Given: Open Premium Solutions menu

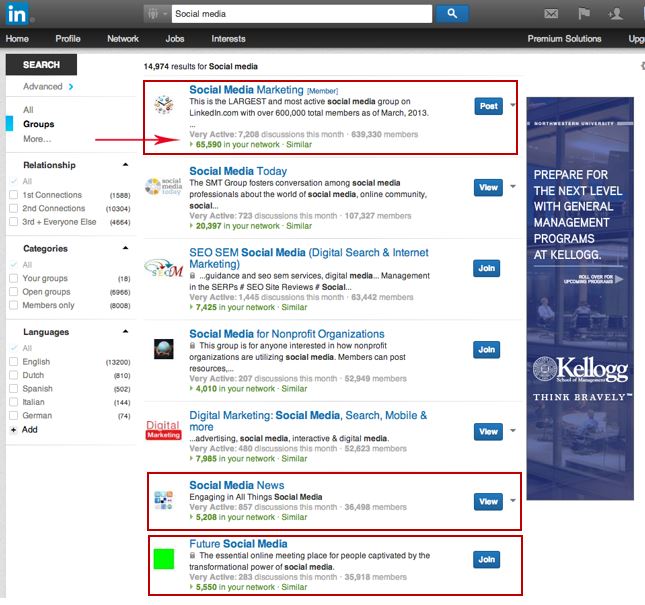Looking at the screenshot, I should pyautogui.click(x=564, y=39).
